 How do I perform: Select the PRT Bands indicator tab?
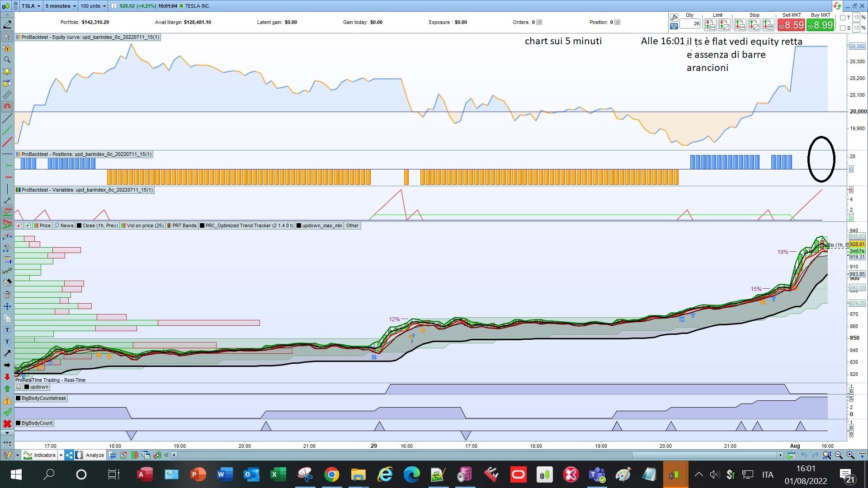(x=181, y=225)
